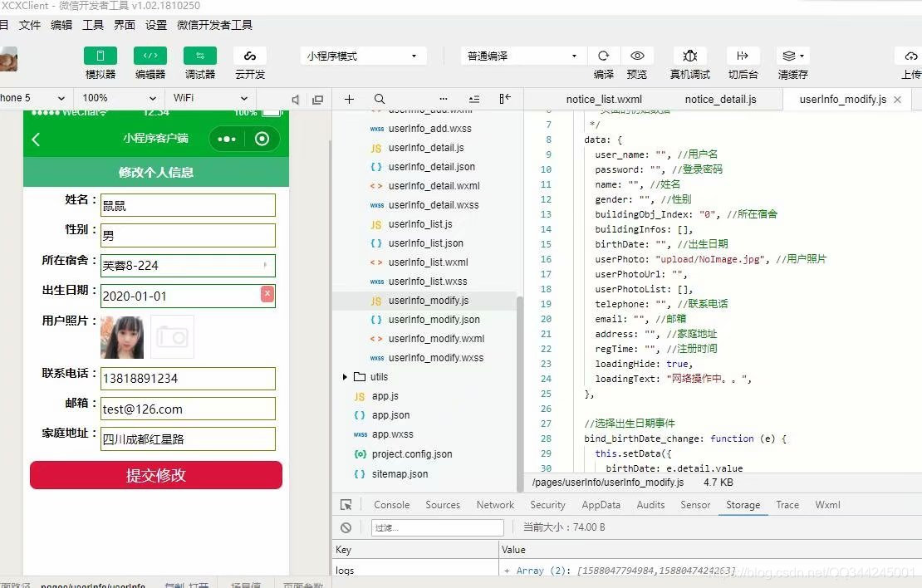
Task: Click the add new file plus icon
Action: [349, 100]
